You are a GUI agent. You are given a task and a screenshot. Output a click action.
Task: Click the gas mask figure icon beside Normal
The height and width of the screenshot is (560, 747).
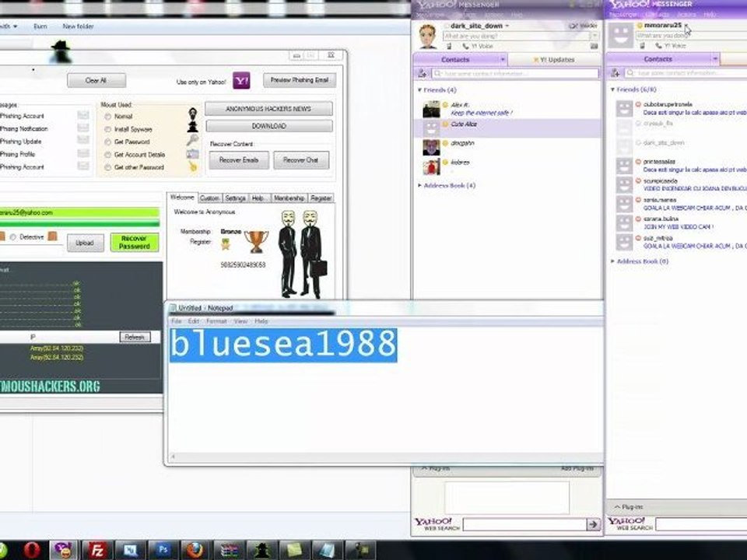click(x=192, y=114)
